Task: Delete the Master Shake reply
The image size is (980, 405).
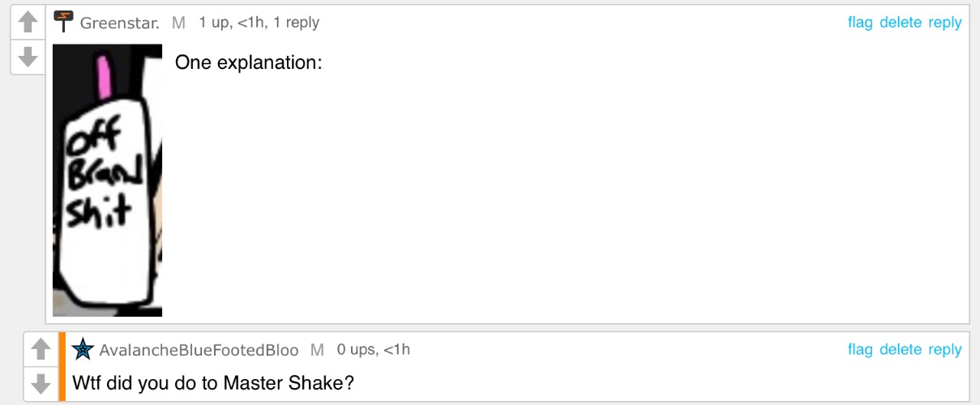Action: [x=901, y=349]
